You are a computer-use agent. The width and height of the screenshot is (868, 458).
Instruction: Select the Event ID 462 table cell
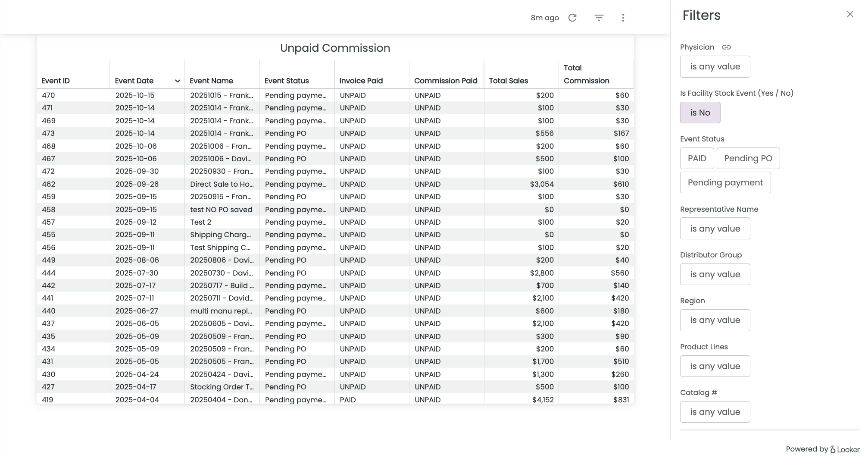(x=49, y=184)
